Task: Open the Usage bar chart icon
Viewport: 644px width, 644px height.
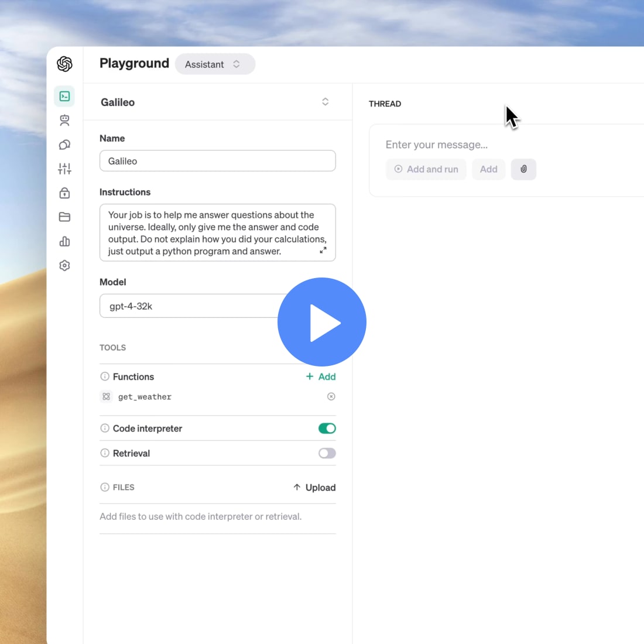Action: click(x=64, y=241)
